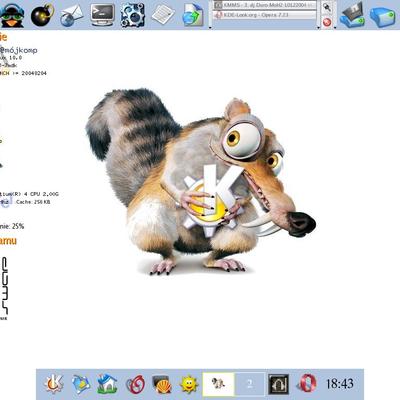Click the lock session padlock button
The width and height of the screenshot is (400, 400).
pyautogui.click(x=327, y=7)
